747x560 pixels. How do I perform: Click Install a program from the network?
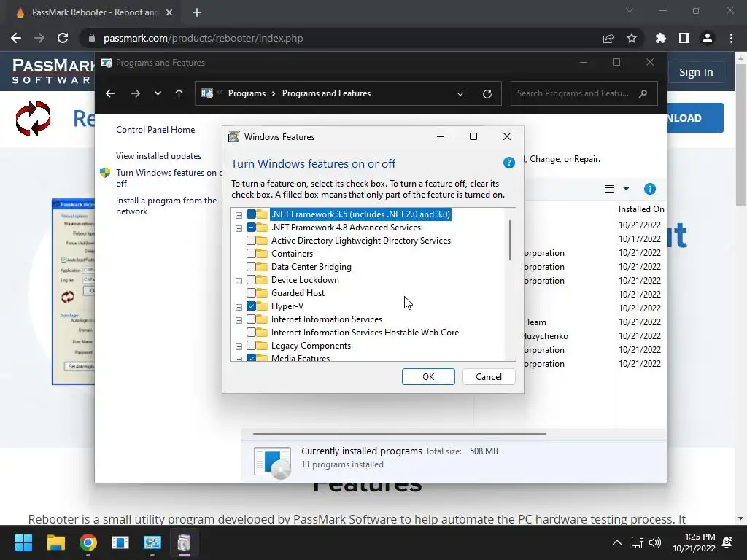166,206
